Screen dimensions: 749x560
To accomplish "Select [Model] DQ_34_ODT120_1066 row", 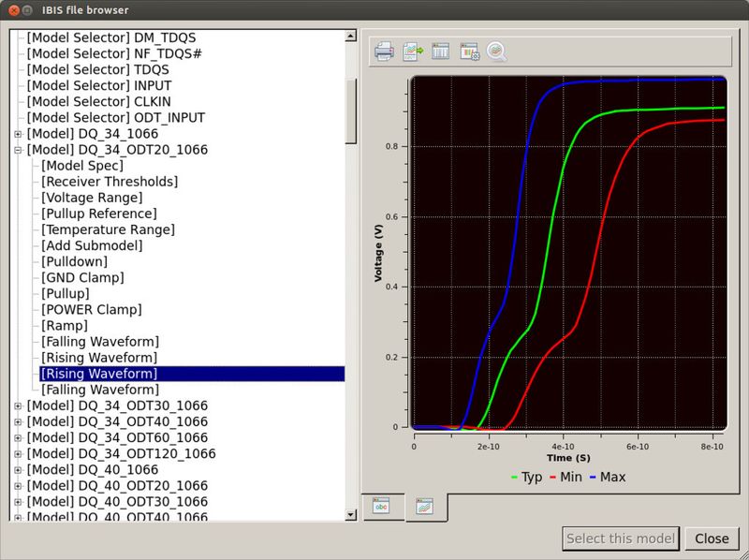I will (121, 454).
